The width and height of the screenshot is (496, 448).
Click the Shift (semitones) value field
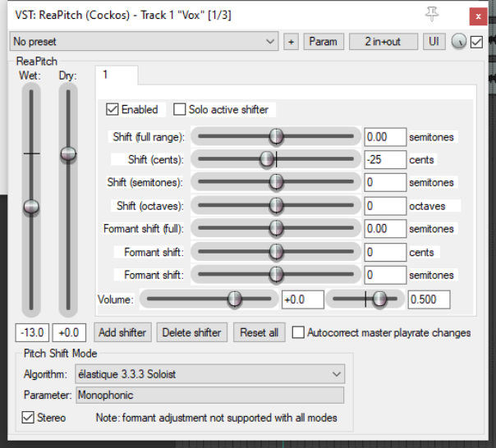tap(385, 182)
